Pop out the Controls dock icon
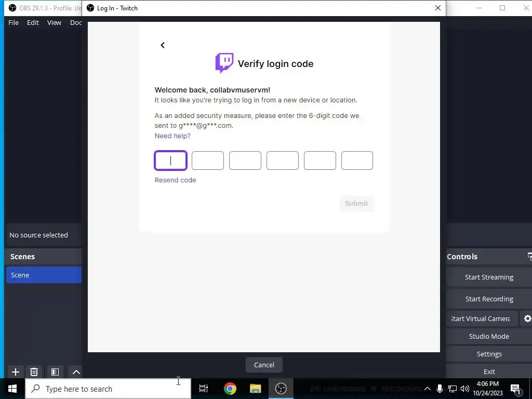The image size is (532, 399). pos(529,257)
